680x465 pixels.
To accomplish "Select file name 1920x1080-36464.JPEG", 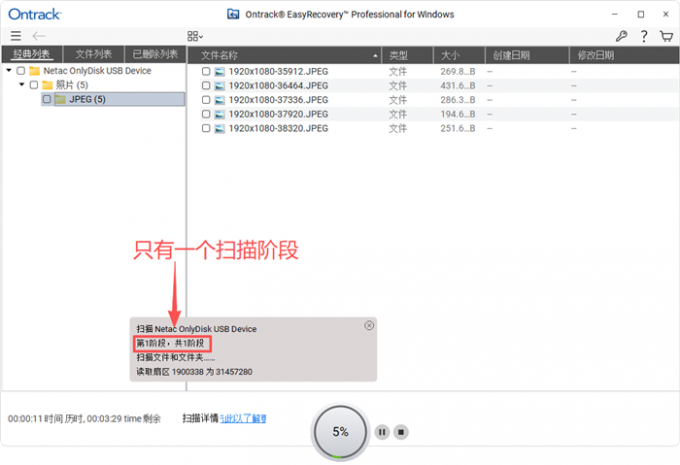I will pyautogui.click(x=278, y=85).
